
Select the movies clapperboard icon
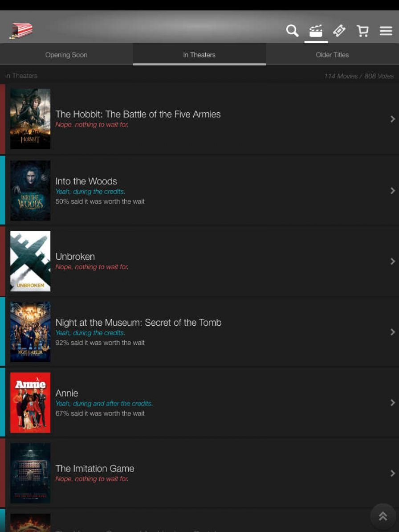tap(316, 31)
